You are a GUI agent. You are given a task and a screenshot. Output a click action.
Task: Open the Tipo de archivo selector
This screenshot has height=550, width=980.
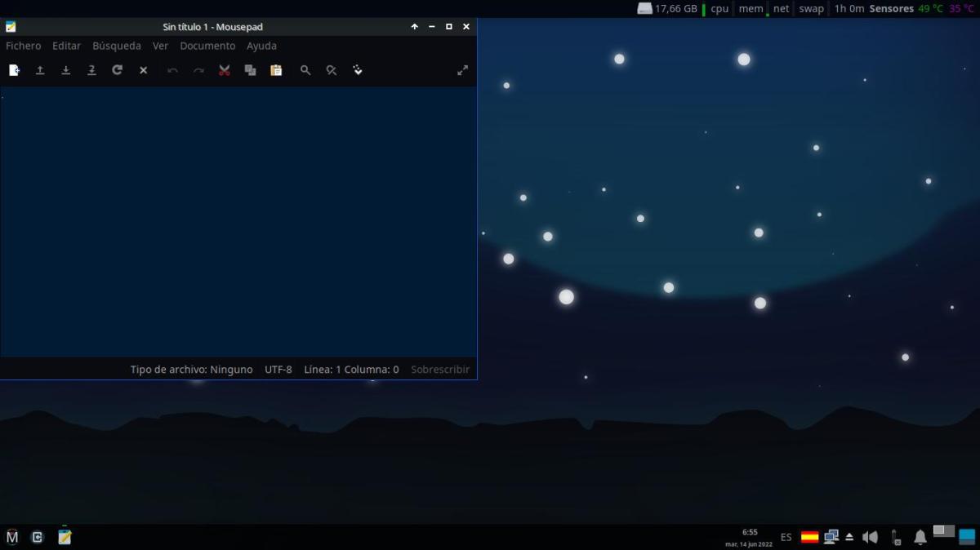(191, 370)
